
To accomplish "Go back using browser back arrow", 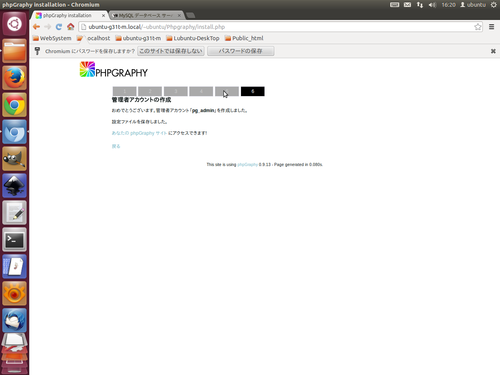I will pyautogui.click(x=36, y=27).
